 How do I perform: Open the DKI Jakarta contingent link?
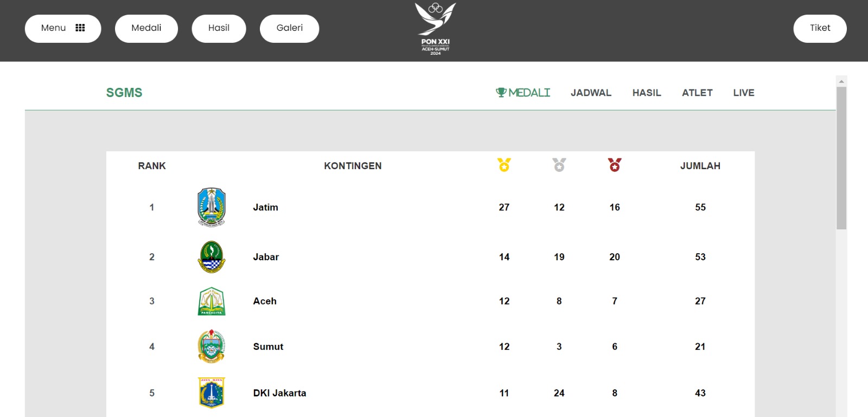(x=279, y=393)
